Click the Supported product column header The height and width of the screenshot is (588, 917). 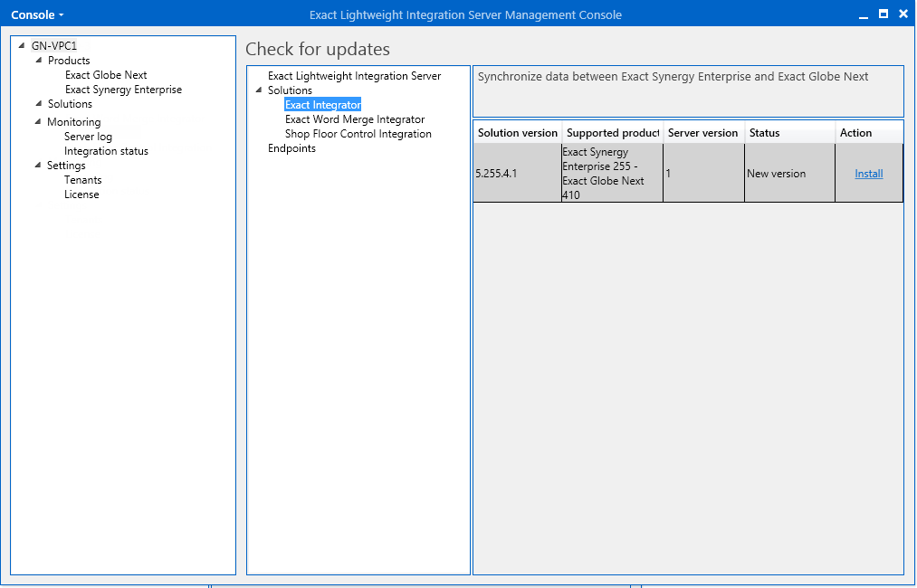[612, 133]
